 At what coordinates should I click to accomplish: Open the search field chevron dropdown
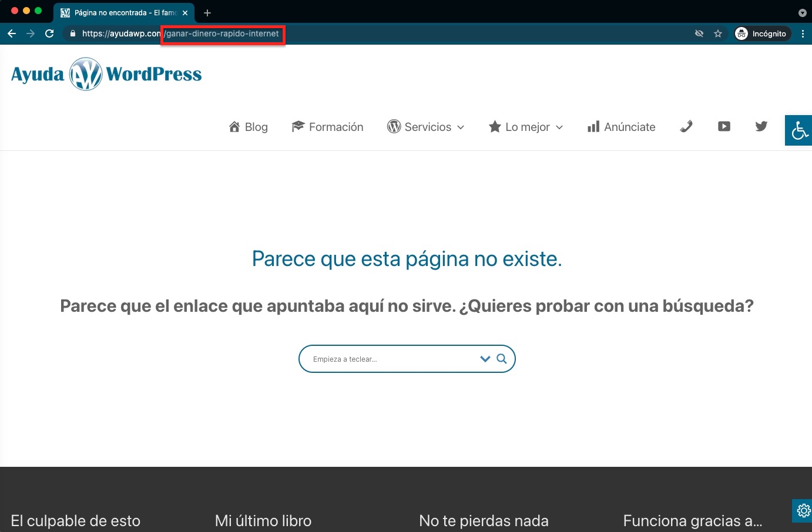coord(485,359)
